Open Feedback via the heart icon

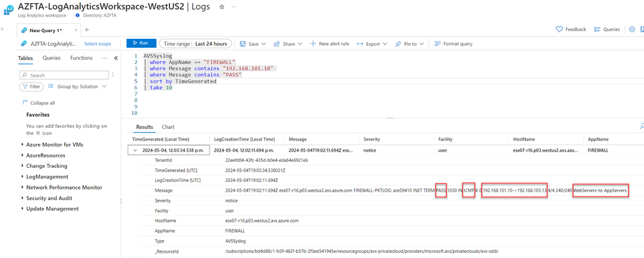571,30
